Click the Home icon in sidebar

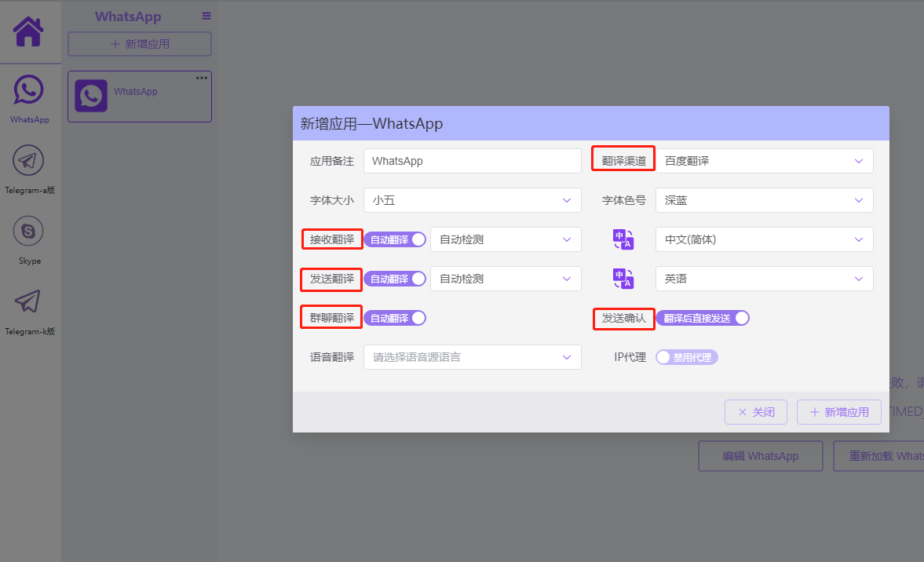click(x=29, y=32)
